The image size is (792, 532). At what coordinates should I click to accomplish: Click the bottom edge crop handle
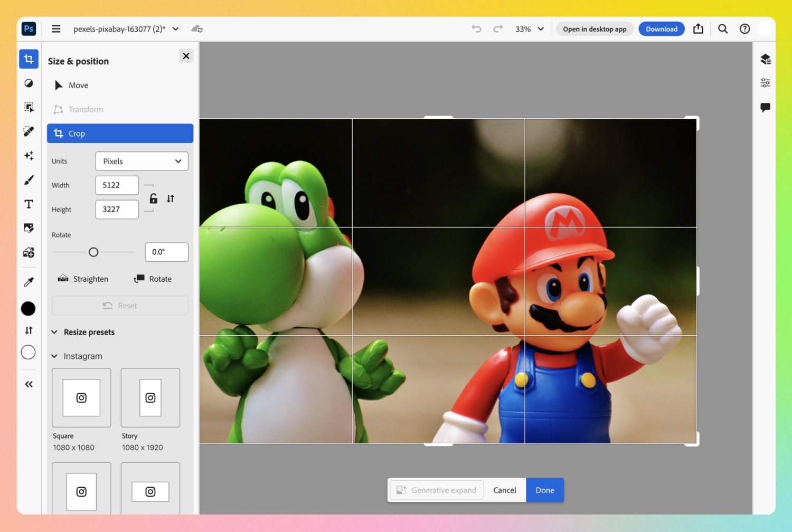click(x=439, y=444)
